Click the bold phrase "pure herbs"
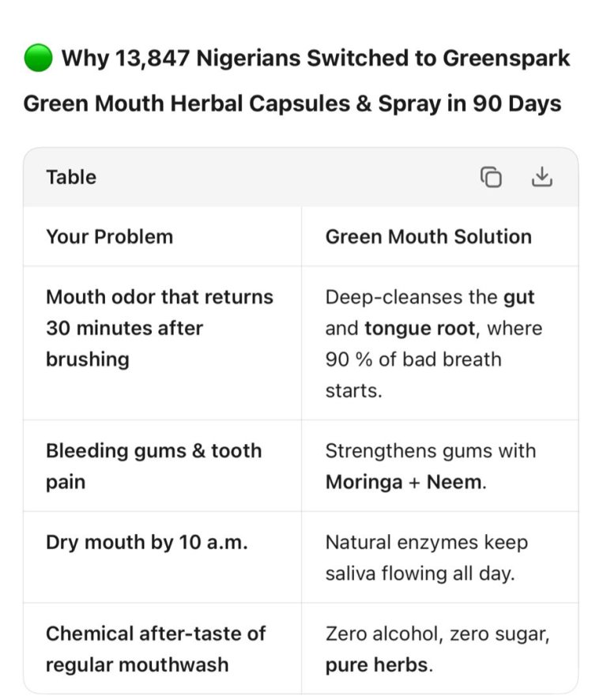Viewport: 607px width, 700px height. 378,664
